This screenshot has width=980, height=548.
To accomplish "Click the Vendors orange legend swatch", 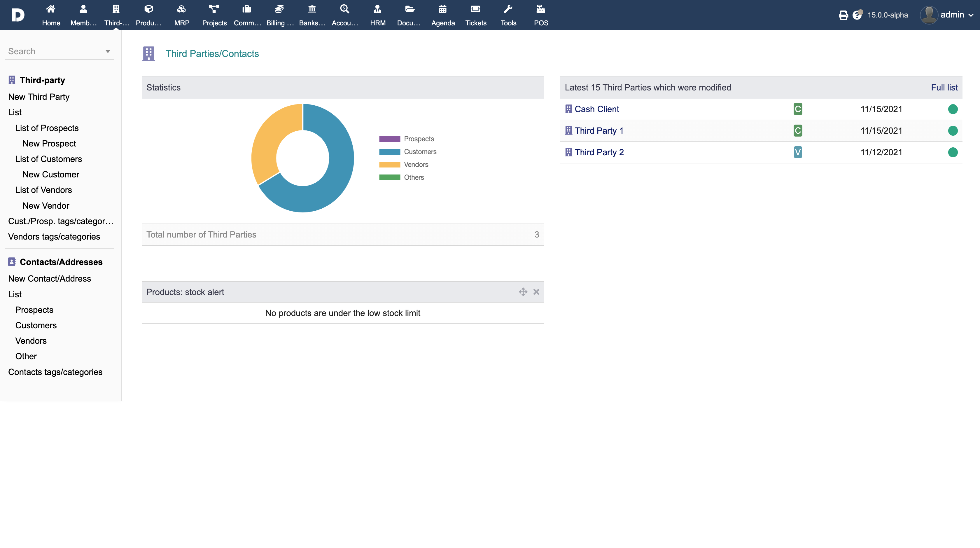I will 390,165.
